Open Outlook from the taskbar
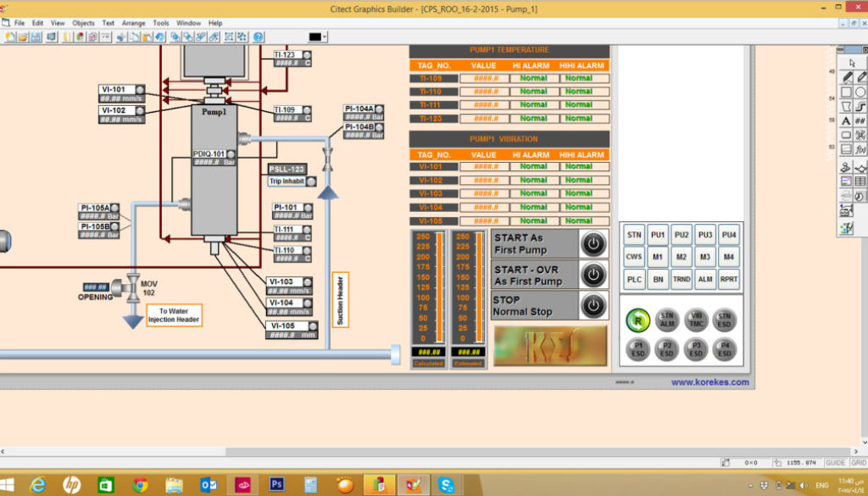Viewport: 868px width, 496px height. click(209, 485)
